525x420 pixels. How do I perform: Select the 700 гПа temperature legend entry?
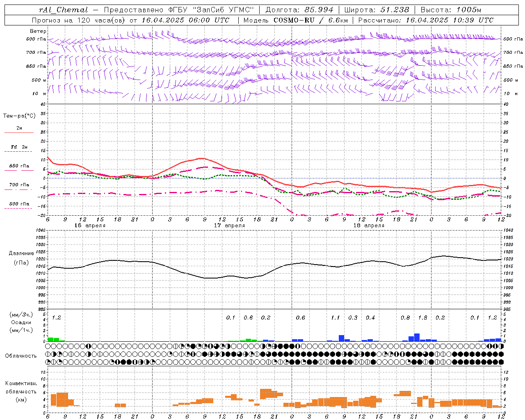(x=19, y=185)
